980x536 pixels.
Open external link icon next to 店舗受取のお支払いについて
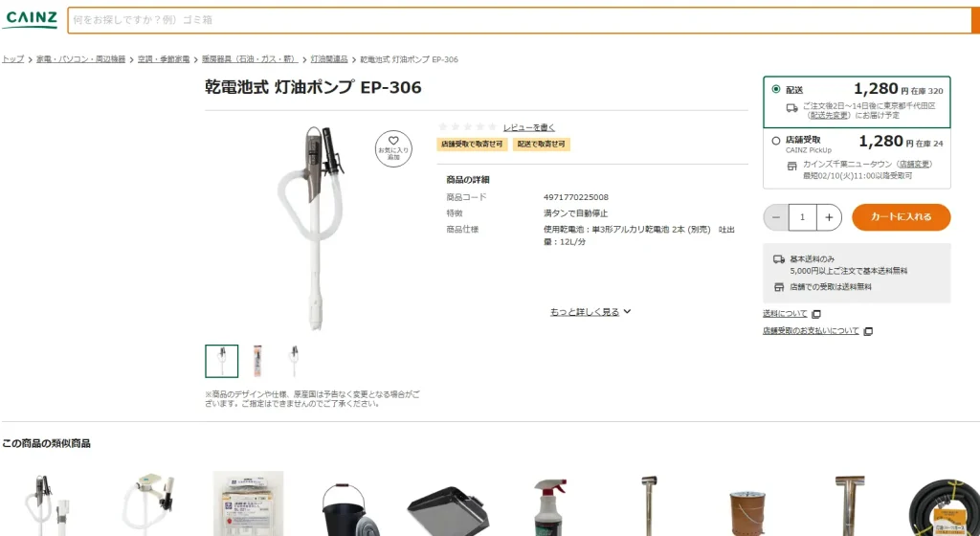[867, 331]
